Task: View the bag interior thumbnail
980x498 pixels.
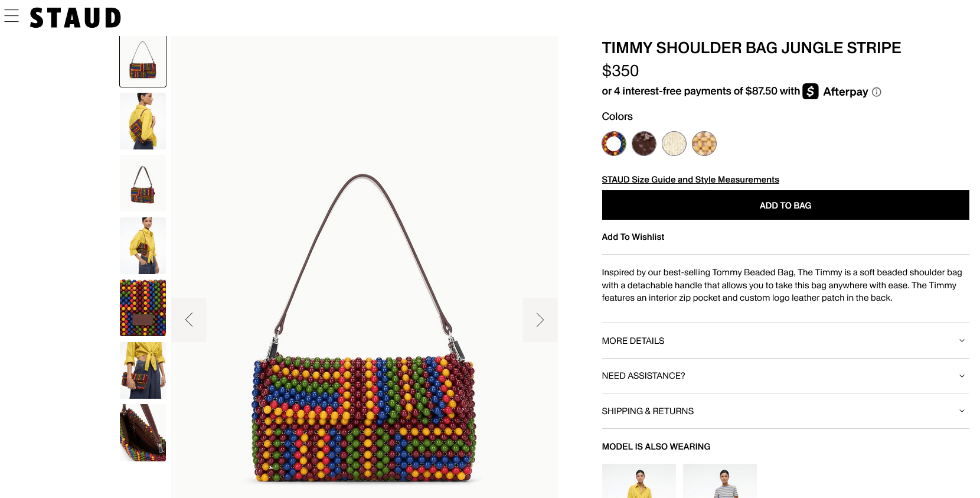Action: [143, 432]
